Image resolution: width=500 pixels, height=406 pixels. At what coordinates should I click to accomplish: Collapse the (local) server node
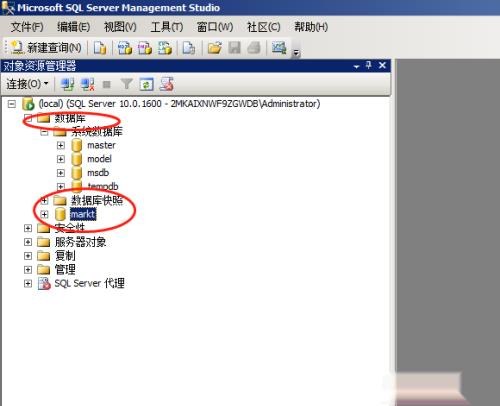point(12,104)
